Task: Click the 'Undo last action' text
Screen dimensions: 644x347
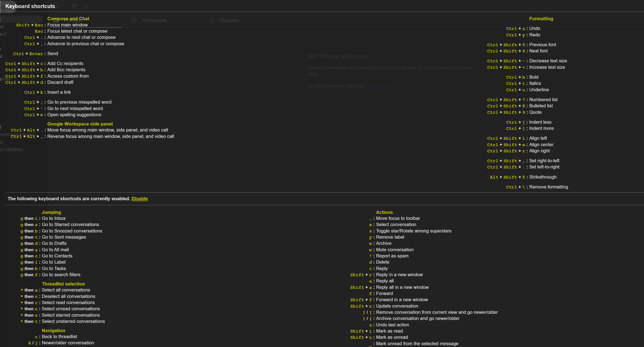Action: coord(392,325)
